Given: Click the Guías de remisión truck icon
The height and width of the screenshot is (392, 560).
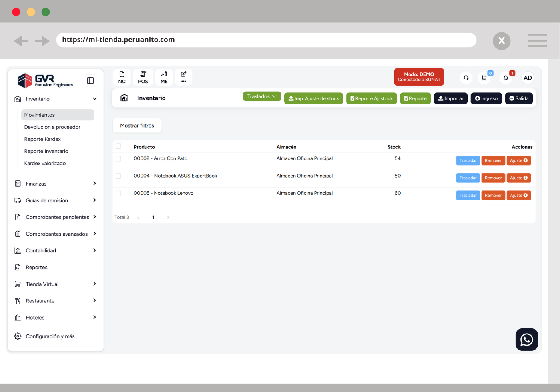Looking at the screenshot, I should tap(18, 200).
